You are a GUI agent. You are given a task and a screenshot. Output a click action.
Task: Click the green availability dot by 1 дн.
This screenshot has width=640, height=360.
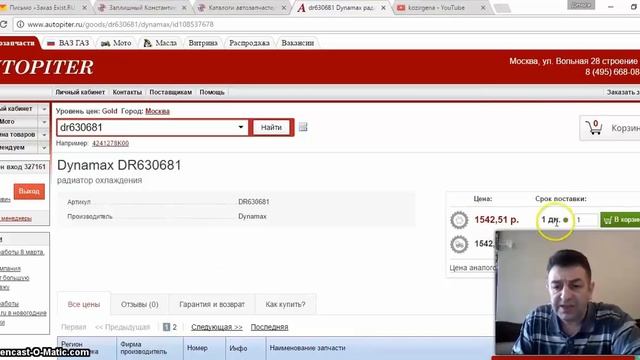pyautogui.click(x=565, y=220)
